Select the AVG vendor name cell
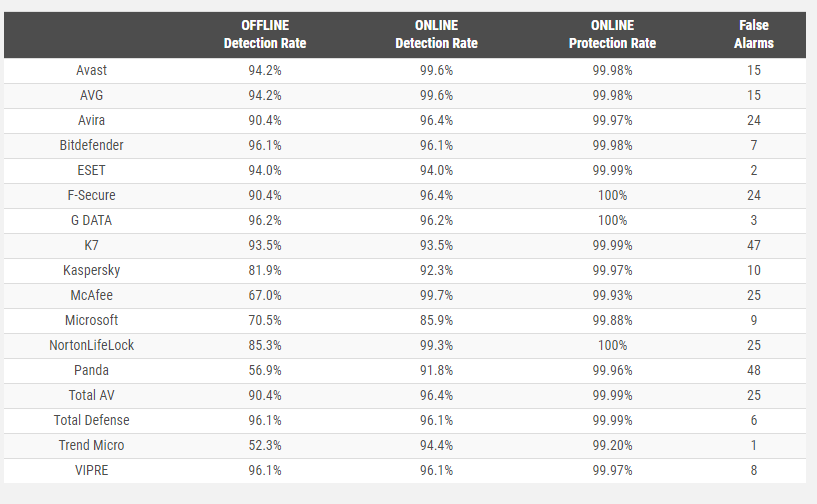The height and width of the screenshot is (504, 817). pyautogui.click(x=91, y=96)
